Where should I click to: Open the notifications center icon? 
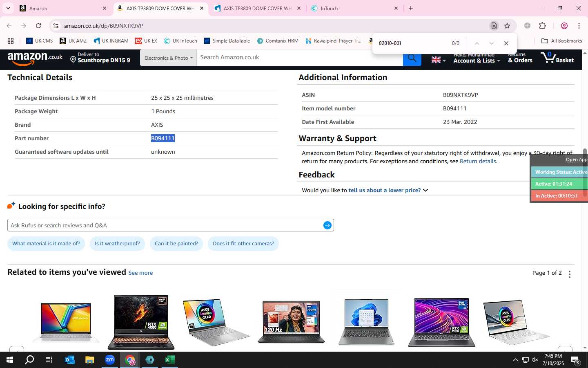click(576, 360)
